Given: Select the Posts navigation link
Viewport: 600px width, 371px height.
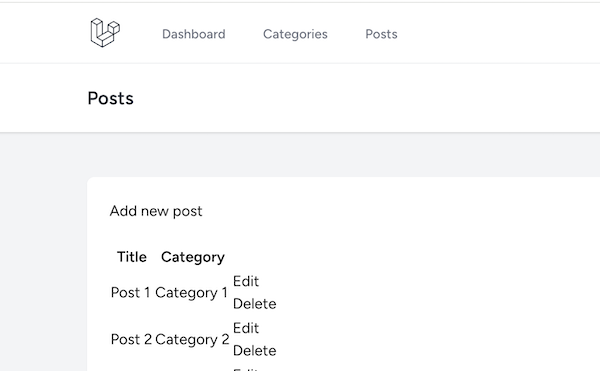Looking at the screenshot, I should pyautogui.click(x=381, y=34).
